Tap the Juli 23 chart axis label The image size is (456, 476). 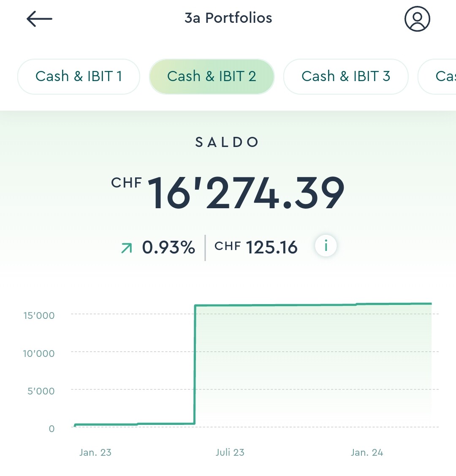(230, 452)
